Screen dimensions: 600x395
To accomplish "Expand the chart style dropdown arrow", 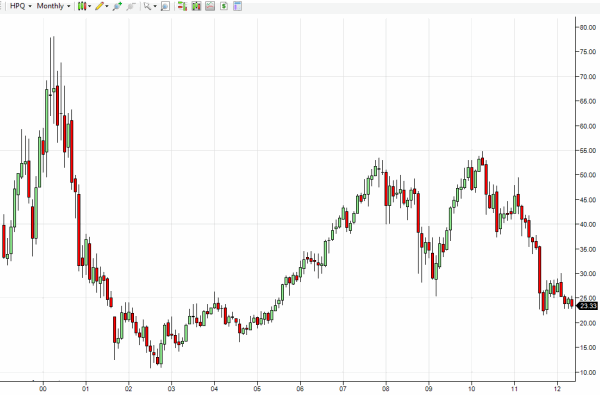I will point(90,6).
